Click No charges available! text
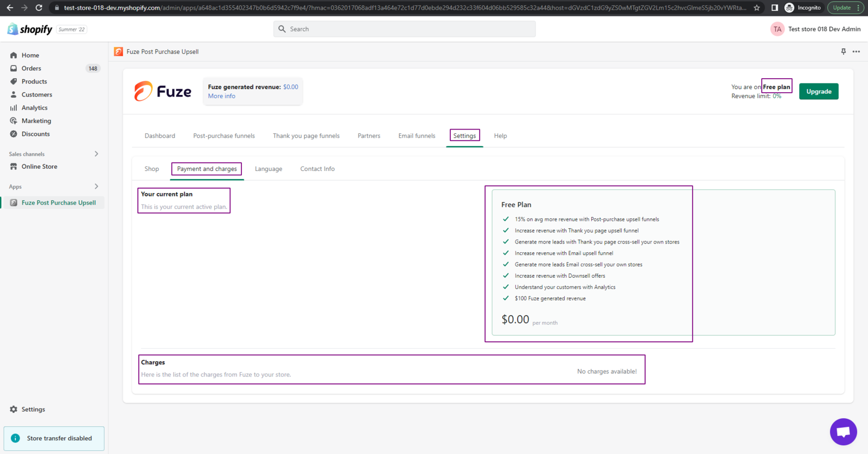 [x=607, y=372]
